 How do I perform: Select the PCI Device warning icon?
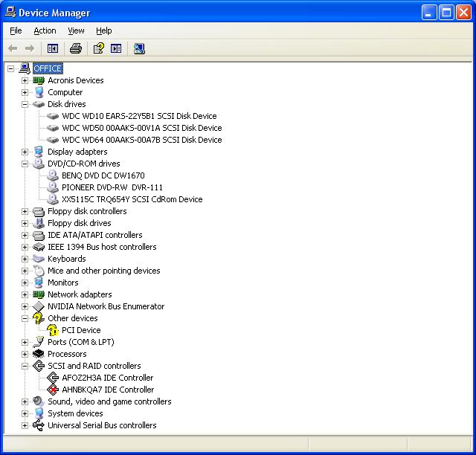53,330
